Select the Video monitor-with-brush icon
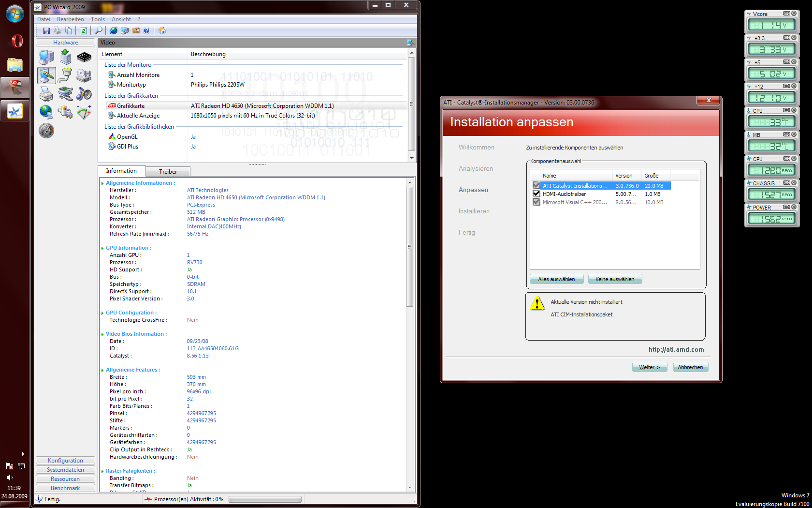Image resolution: width=812 pixels, height=508 pixels. coord(46,75)
